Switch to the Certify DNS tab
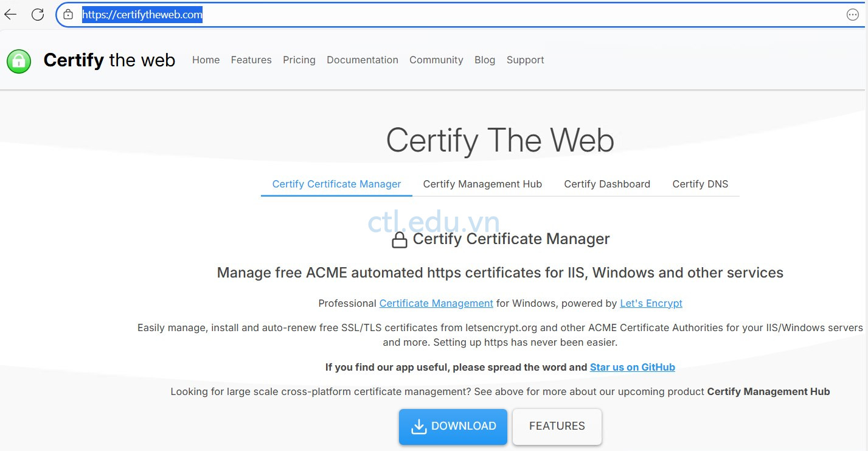The height and width of the screenshot is (451, 868). pyautogui.click(x=700, y=184)
